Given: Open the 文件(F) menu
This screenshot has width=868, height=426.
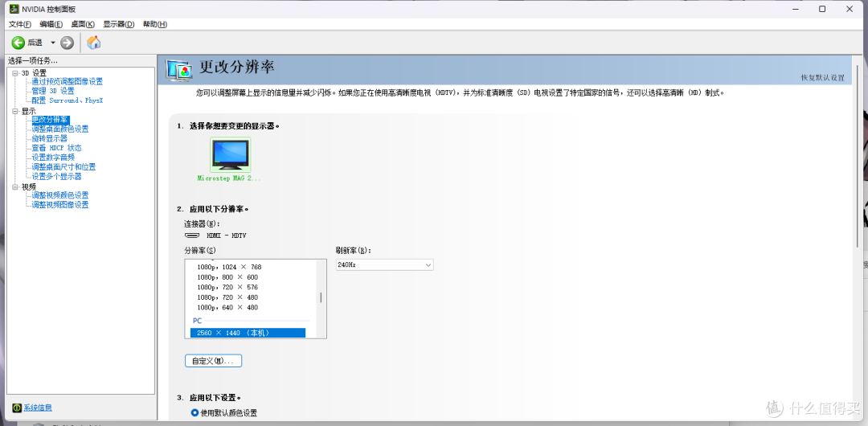Looking at the screenshot, I should [20, 24].
